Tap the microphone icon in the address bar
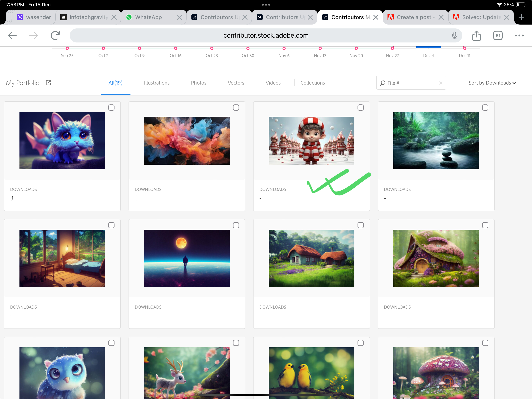 (x=455, y=35)
